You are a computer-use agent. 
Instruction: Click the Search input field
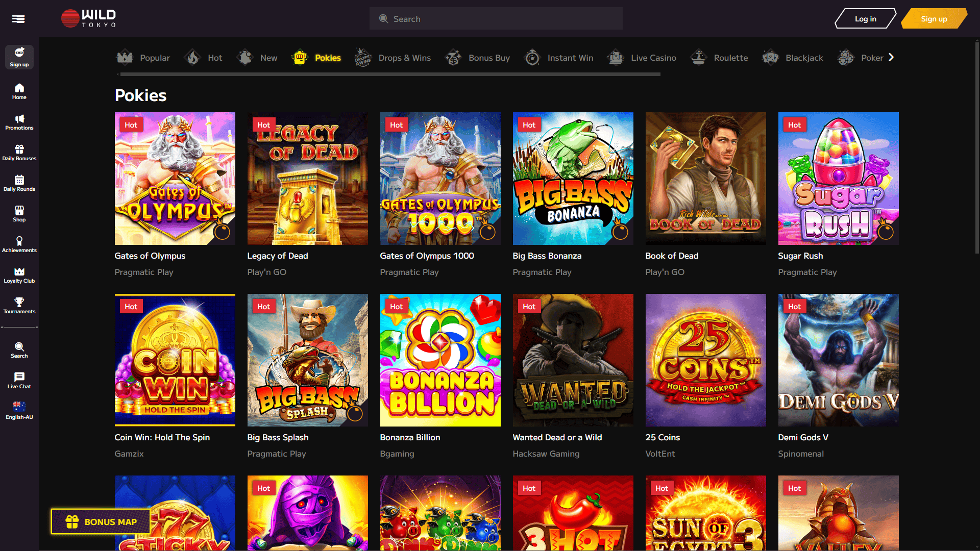pyautogui.click(x=496, y=19)
